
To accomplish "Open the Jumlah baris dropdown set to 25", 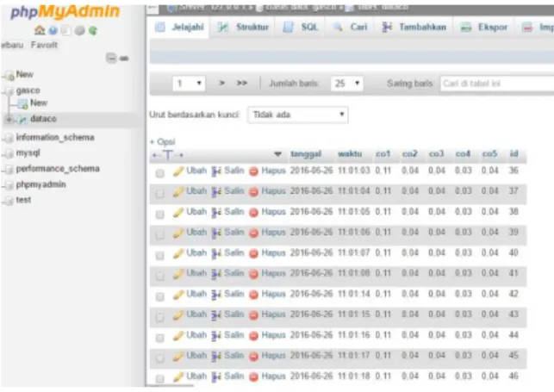I will (346, 84).
